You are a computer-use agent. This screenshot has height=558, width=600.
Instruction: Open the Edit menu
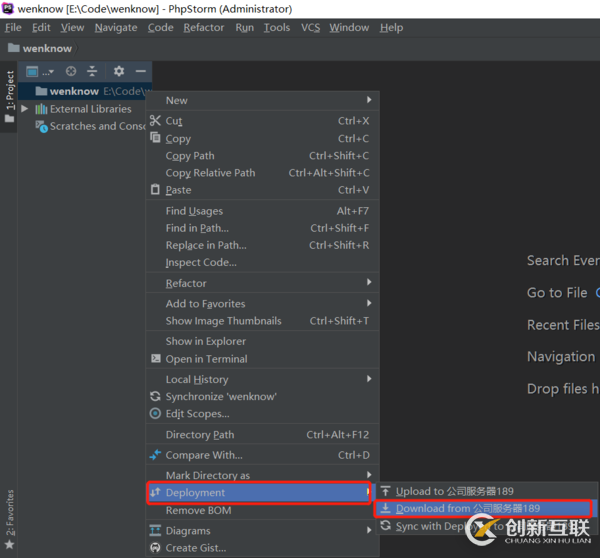tap(41, 28)
